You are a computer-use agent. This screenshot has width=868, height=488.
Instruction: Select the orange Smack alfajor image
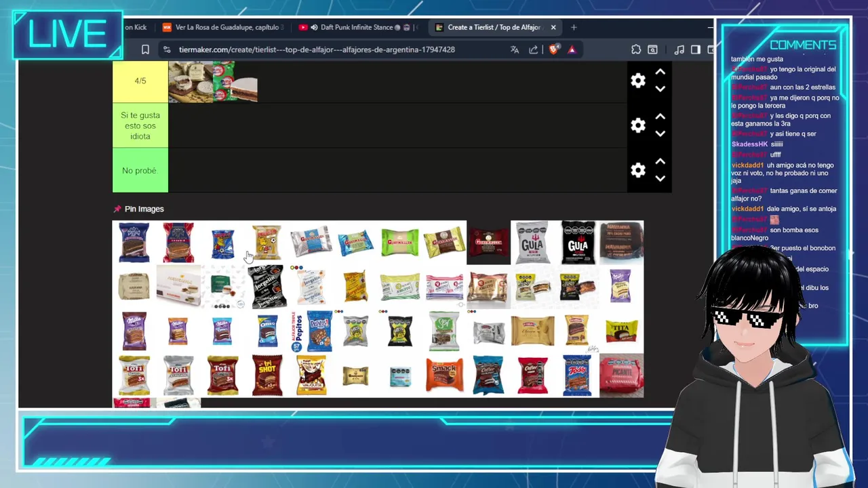coord(444,375)
